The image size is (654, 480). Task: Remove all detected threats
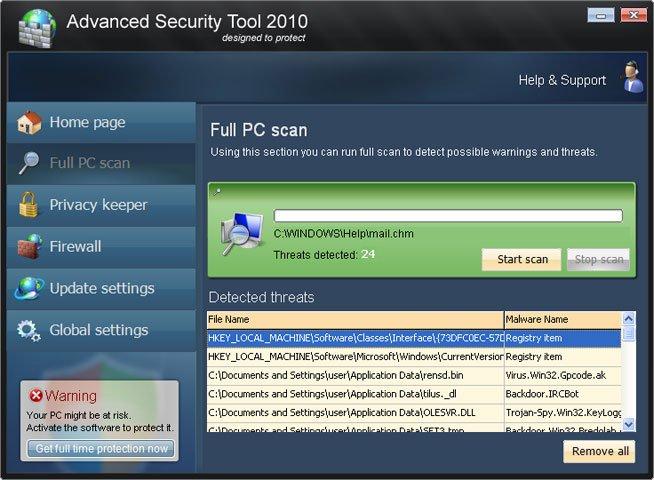pos(599,451)
